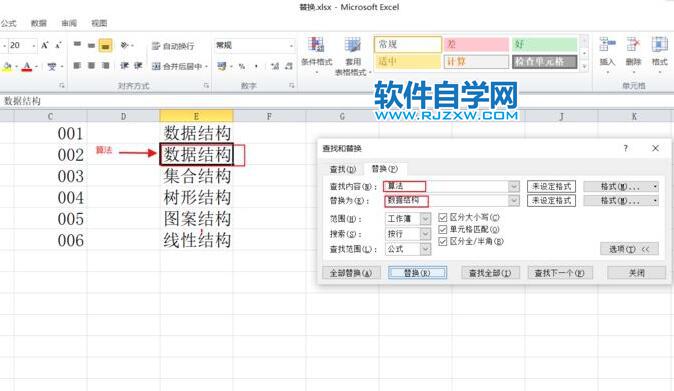The height and width of the screenshot is (391, 674).
Task: Click the increase font size icon
Action: 45,45
